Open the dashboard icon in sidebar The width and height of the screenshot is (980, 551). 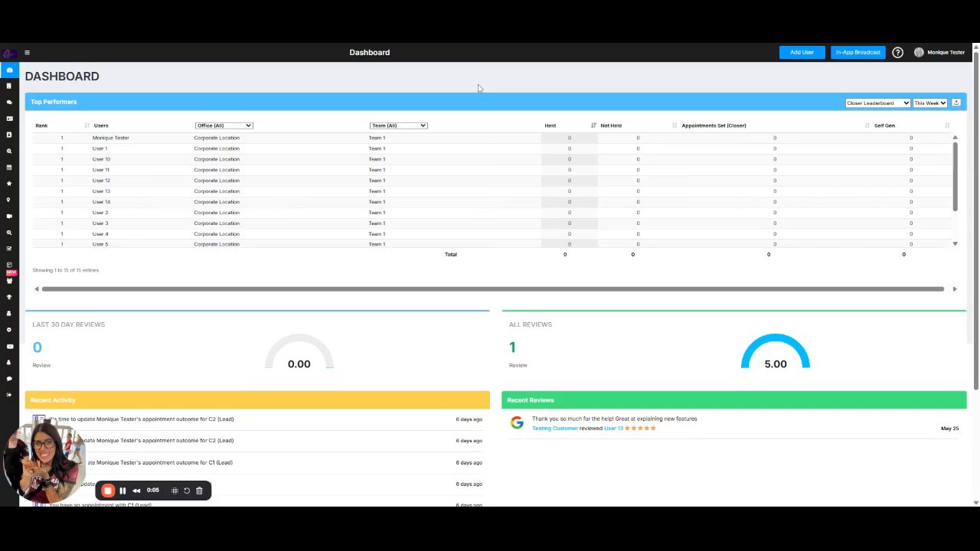tap(9, 70)
